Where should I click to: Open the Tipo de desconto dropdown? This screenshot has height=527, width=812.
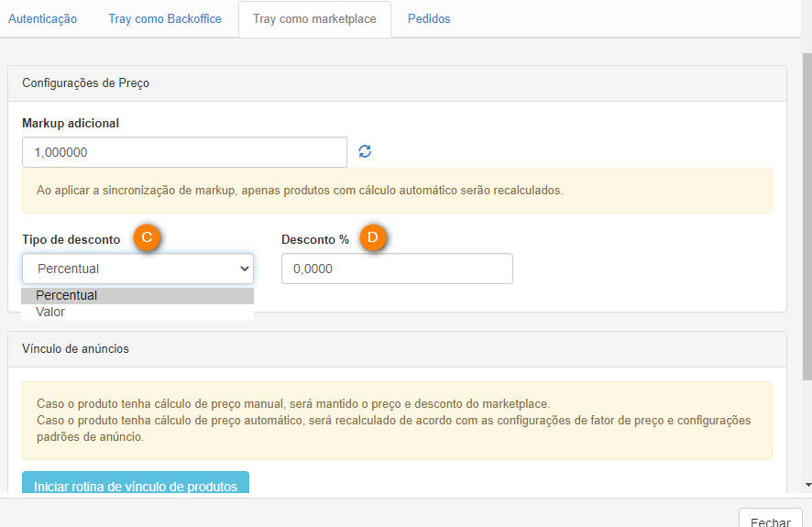click(x=137, y=269)
